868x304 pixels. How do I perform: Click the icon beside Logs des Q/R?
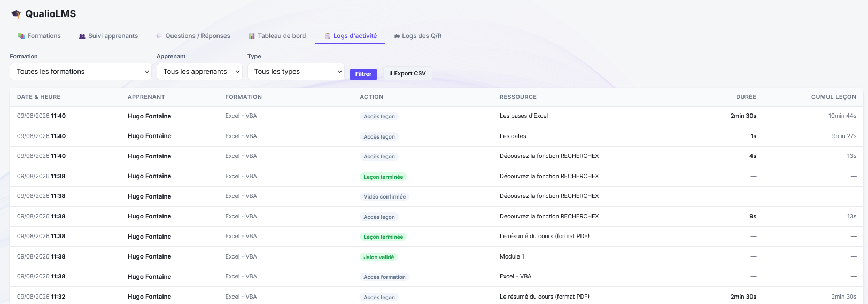click(397, 36)
